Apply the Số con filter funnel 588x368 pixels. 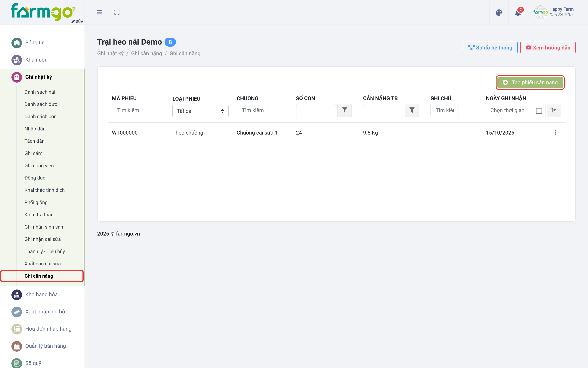tap(344, 110)
